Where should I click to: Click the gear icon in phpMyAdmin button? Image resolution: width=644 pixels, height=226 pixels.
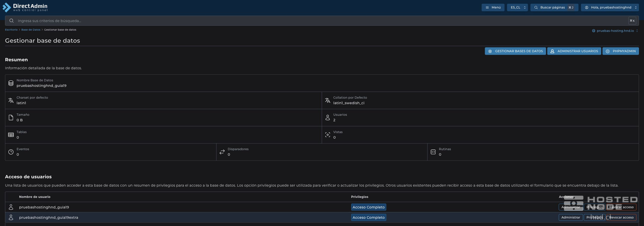coord(608,51)
